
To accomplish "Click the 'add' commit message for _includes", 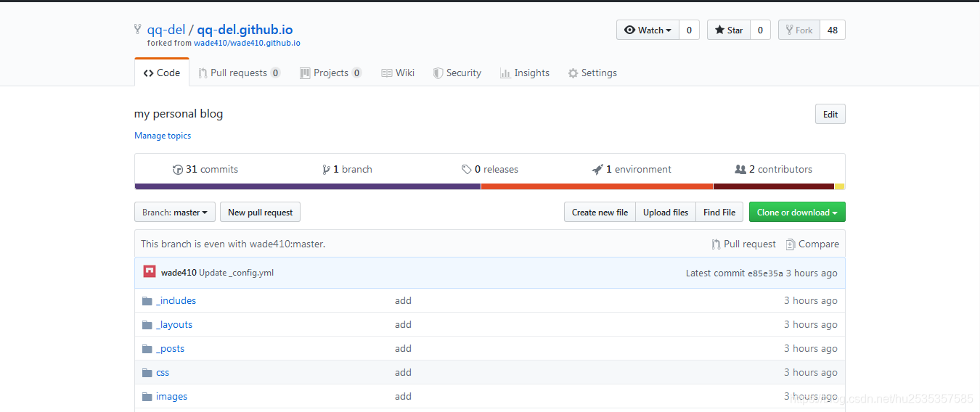I will (403, 301).
